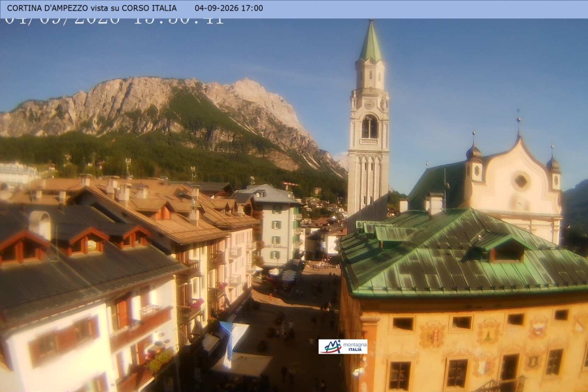The width and height of the screenshot is (588, 392).
Task: Click the dormer window on the green copper roof
Action: pos(506,252)
